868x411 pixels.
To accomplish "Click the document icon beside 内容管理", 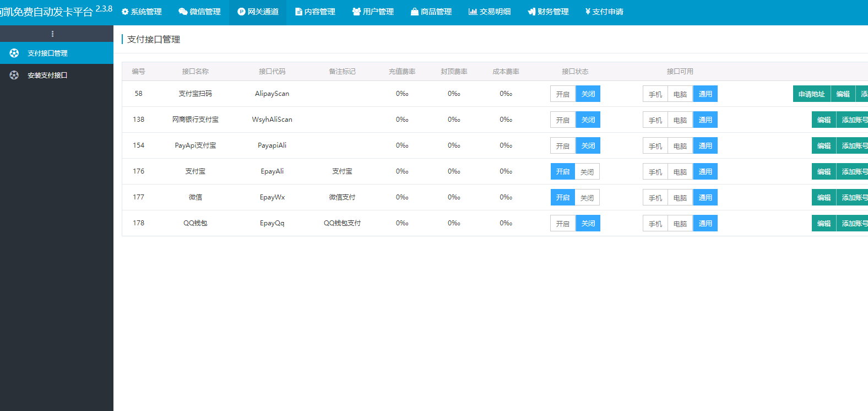I will tap(299, 12).
